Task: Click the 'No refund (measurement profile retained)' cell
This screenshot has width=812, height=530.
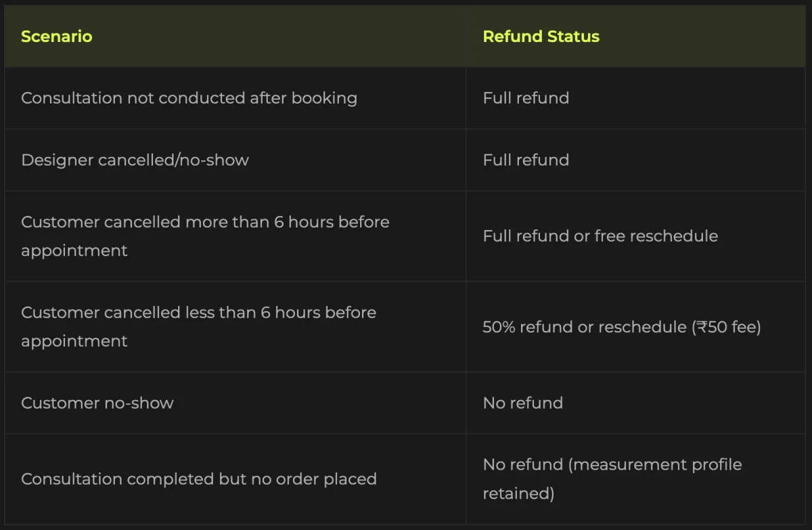Action: [612, 479]
